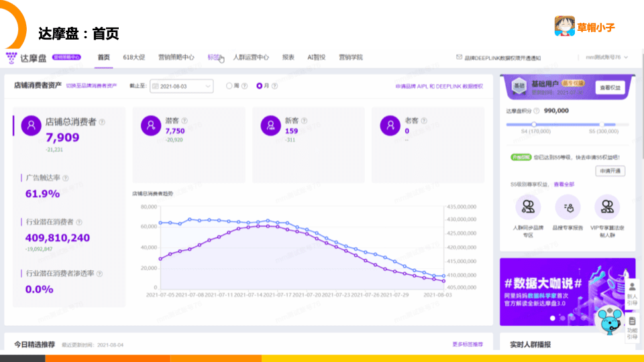Open 品搜专享报告 benefit icon
Viewport: 644px width, 362px height.
[x=568, y=207]
